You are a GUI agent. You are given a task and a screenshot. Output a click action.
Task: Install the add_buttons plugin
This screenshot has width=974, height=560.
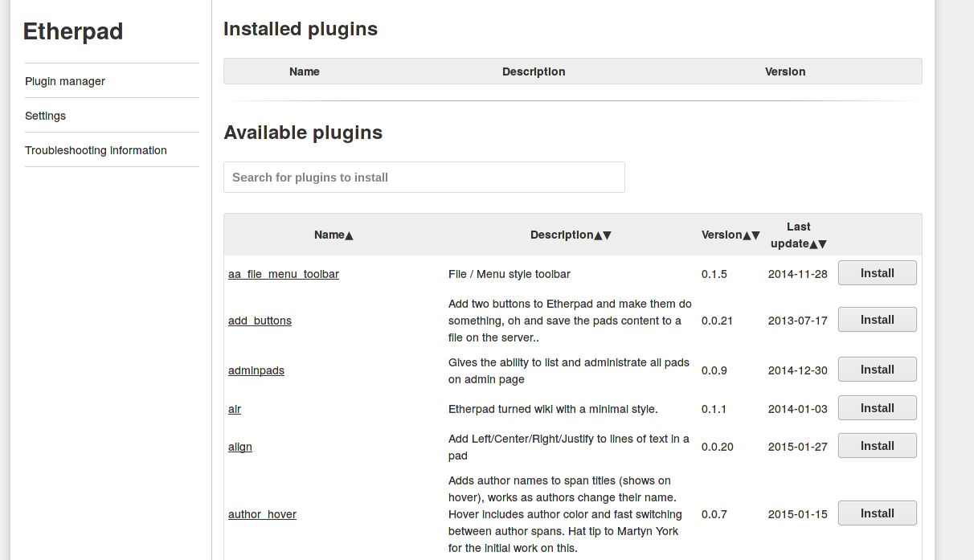(877, 320)
